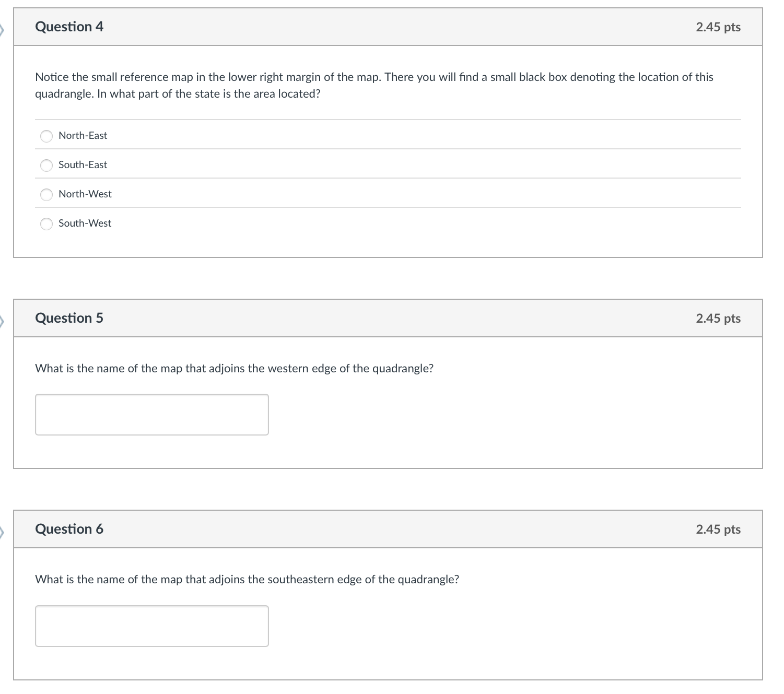Click the Question 6 answer text box

pyautogui.click(x=151, y=626)
